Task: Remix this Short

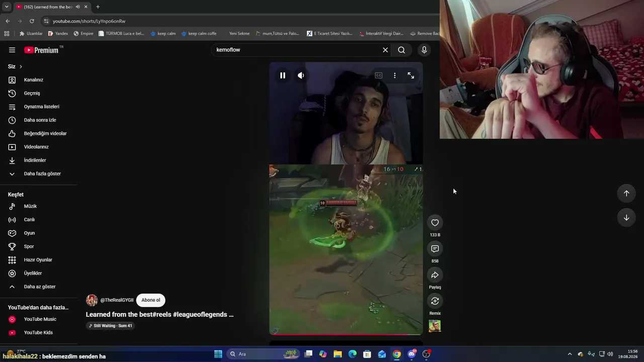Action: (435, 301)
